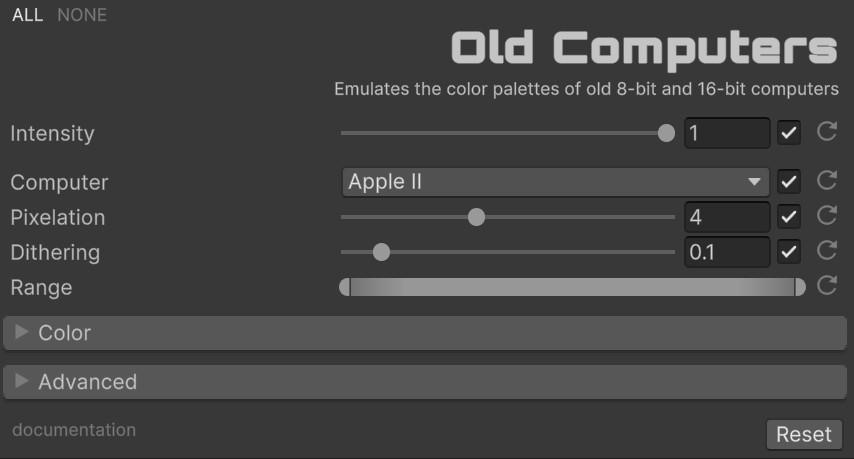Open the Computer dropdown showing Apple II
The width and height of the screenshot is (854, 459).
pyautogui.click(x=555, y=182)
